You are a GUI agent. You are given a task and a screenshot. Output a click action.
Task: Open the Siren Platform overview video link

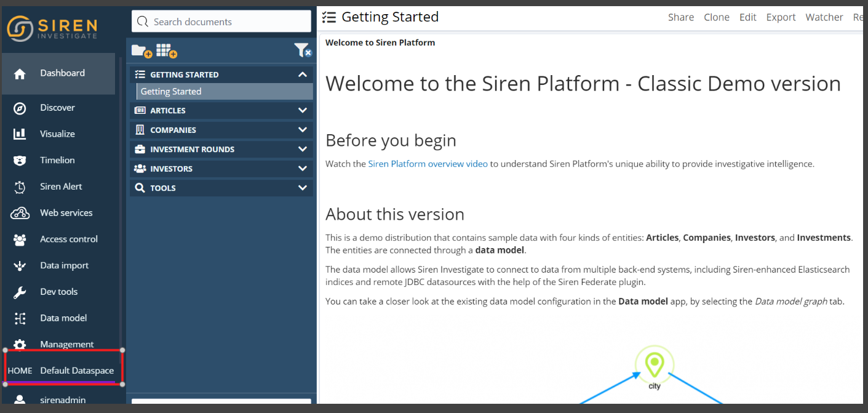click(428, 164)
